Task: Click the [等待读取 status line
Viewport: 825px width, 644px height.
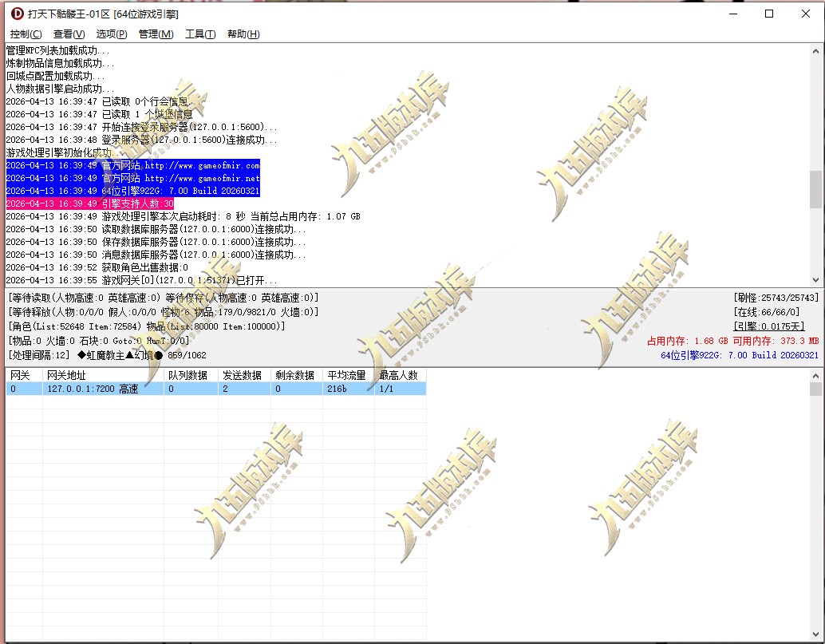Action: point(163,298)
